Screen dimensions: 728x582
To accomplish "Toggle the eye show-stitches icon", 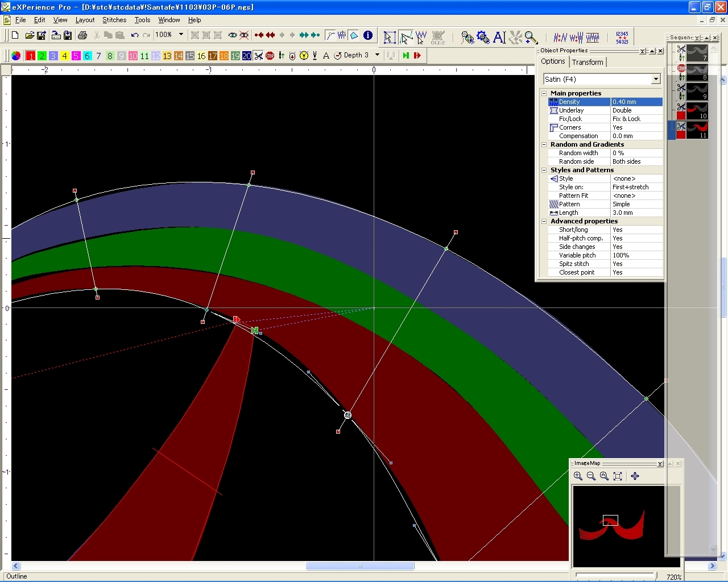I will (233, 35).
